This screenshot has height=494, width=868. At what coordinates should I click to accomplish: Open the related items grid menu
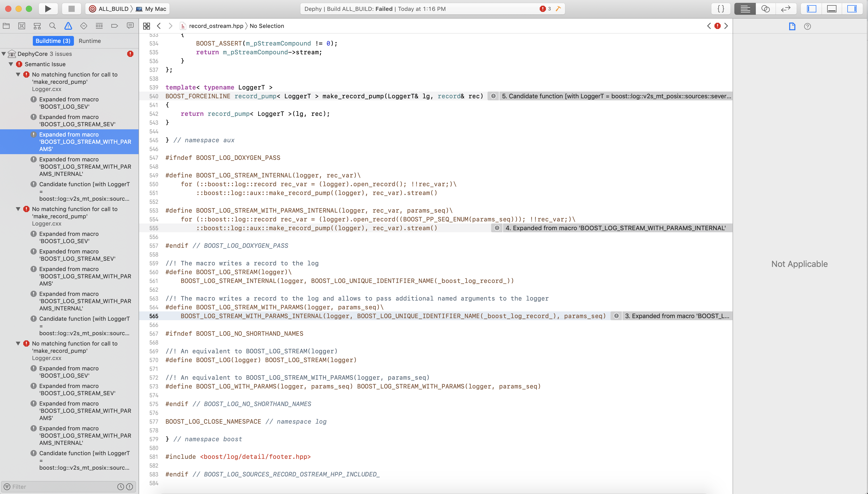pyautogui.click(x=147, y=26)
